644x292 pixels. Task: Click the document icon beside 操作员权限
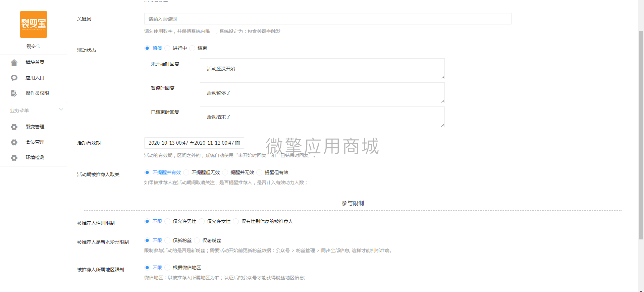pyautogui.click(x=14, y=93)
